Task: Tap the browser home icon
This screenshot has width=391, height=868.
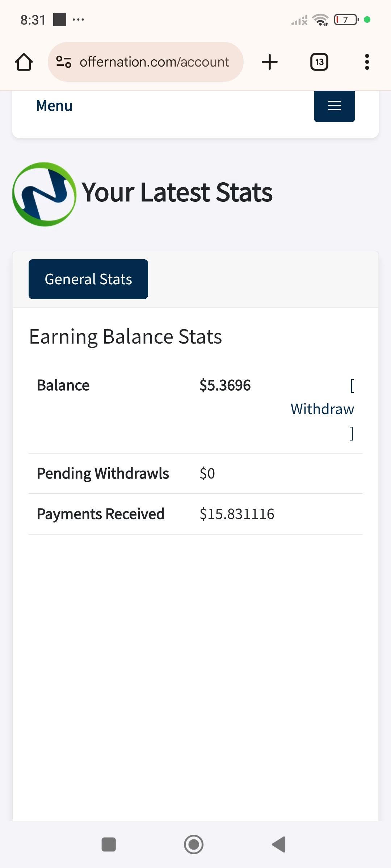Action: [x=24, y=62]
